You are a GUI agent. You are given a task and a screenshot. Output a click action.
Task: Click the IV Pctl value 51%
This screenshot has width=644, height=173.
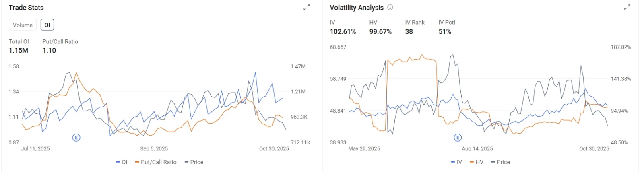tap(445, 32)
